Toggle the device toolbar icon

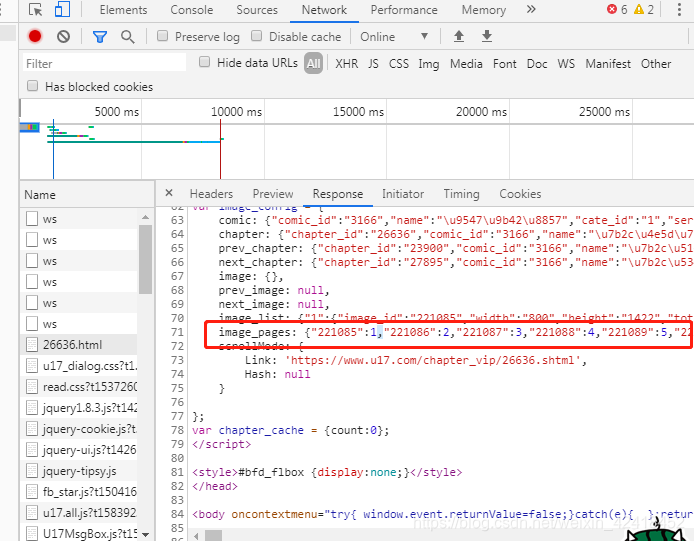click(x=62, y=9)
